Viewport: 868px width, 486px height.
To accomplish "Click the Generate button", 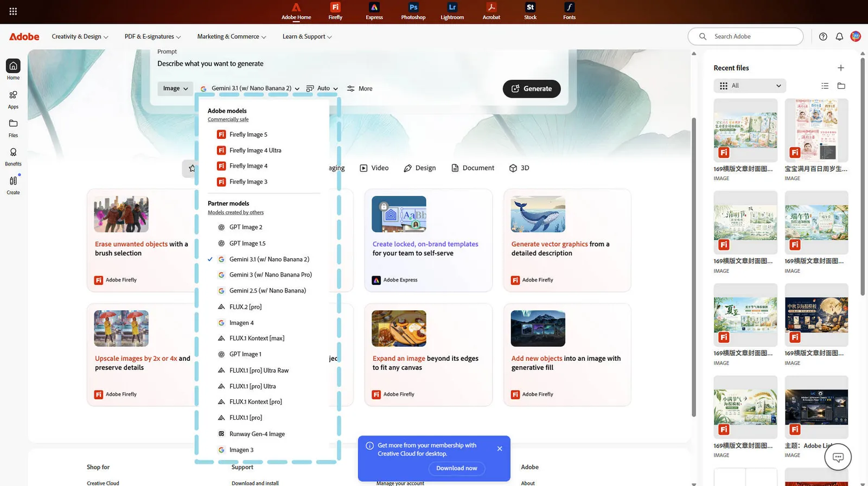I will point(532,88).
